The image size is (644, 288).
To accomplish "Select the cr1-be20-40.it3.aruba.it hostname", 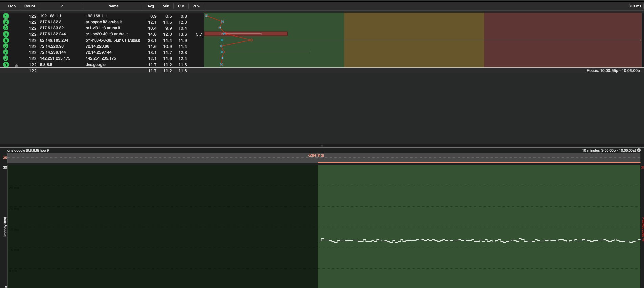I will click(106, 34).
